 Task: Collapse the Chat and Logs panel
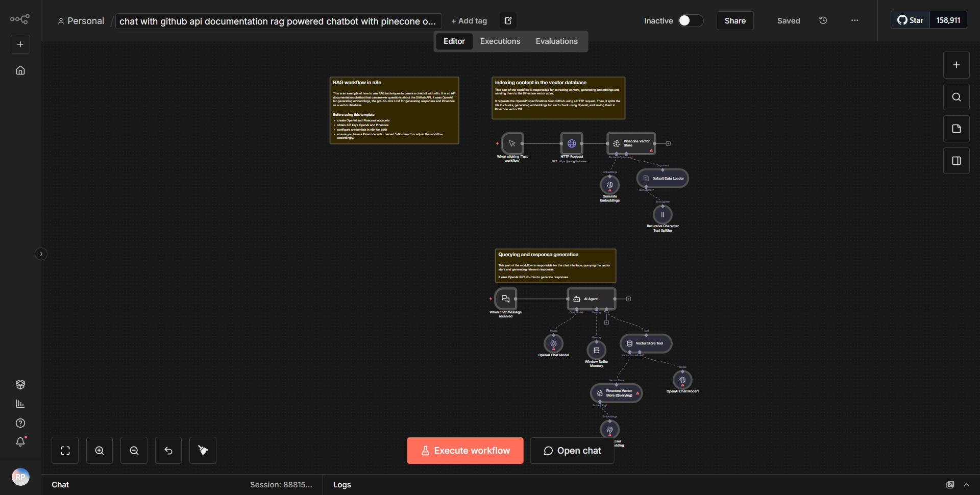pos(967,484)
